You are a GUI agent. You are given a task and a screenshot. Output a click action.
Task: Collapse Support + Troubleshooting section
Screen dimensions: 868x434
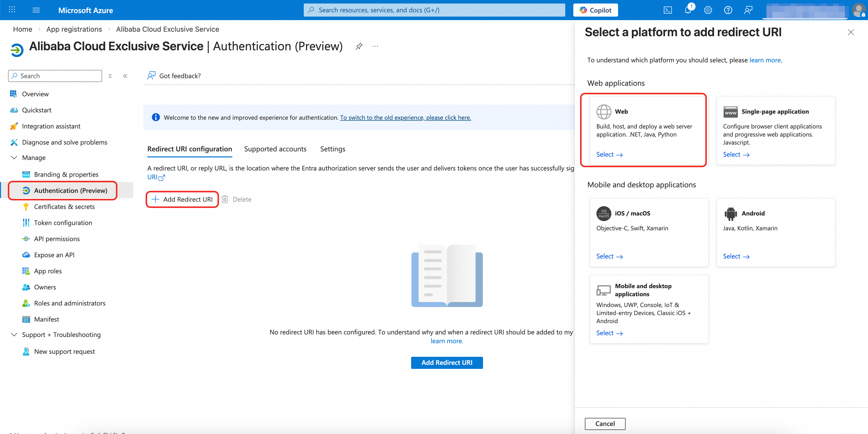click(14, 335)
